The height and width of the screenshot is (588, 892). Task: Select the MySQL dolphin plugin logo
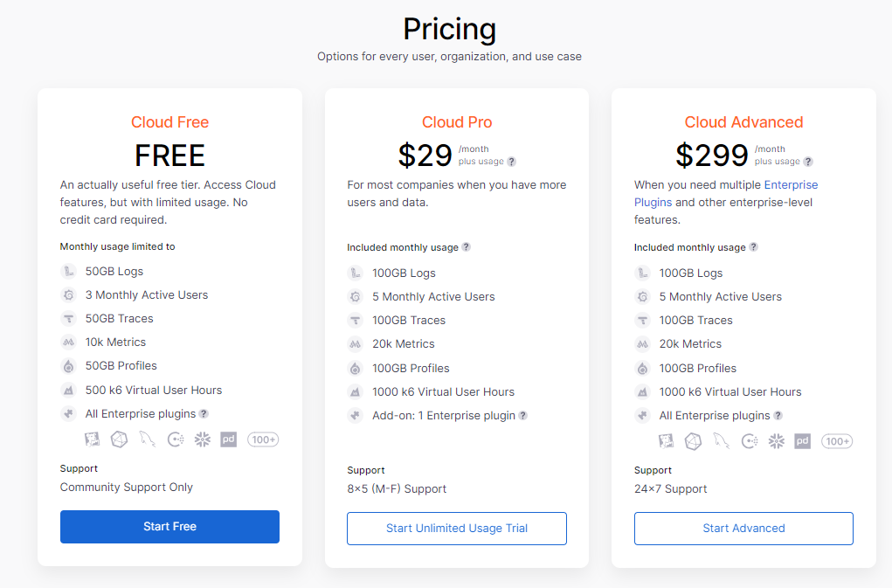pos(147,439)
